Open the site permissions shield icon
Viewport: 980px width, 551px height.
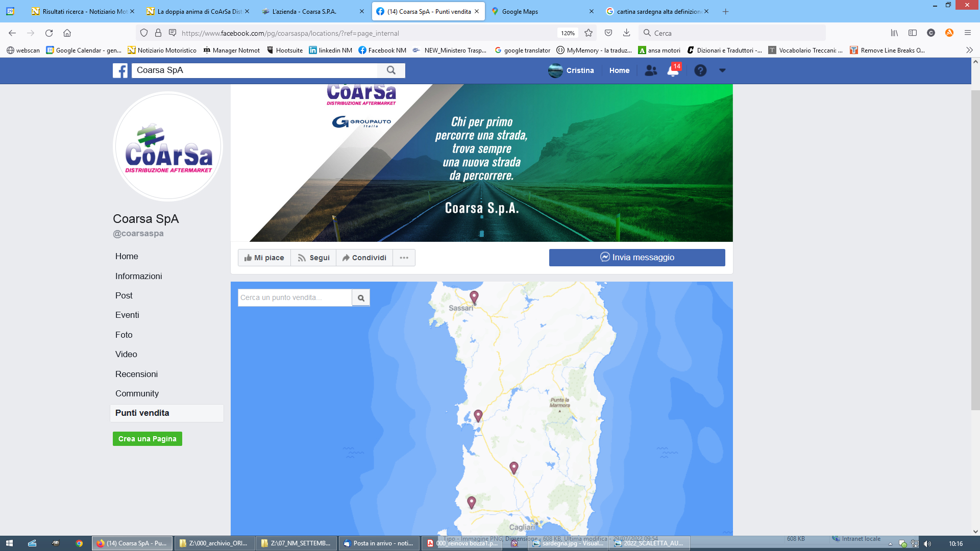click(x=144, y=33)
